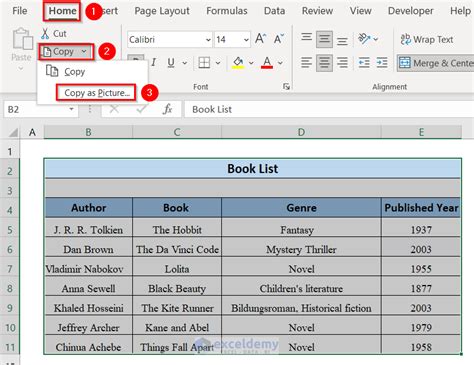Select cell Khaled Hosseini

pyautogui.click(x=88, y=308)
